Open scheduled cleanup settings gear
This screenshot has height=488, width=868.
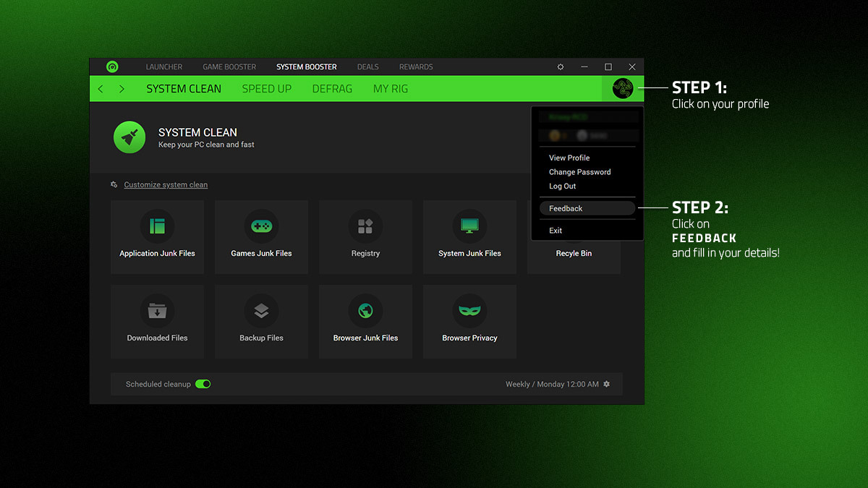coord(607,384)
